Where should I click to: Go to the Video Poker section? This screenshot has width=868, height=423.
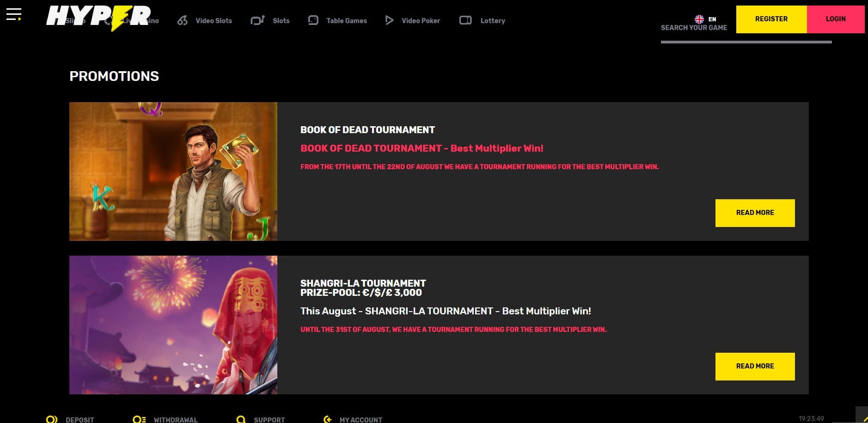point(421,21)
